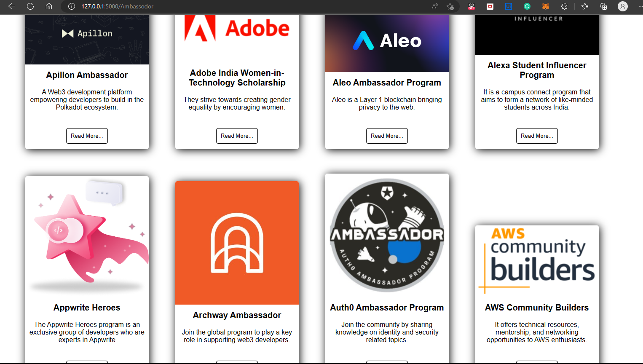Click Read More on Aleo Ambassador Program card
643x364 pixels.
387,136
